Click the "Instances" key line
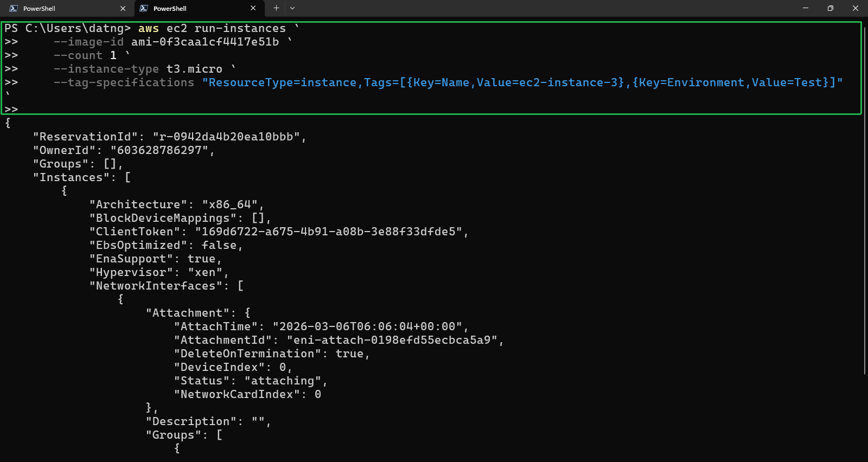 (82, 177)
